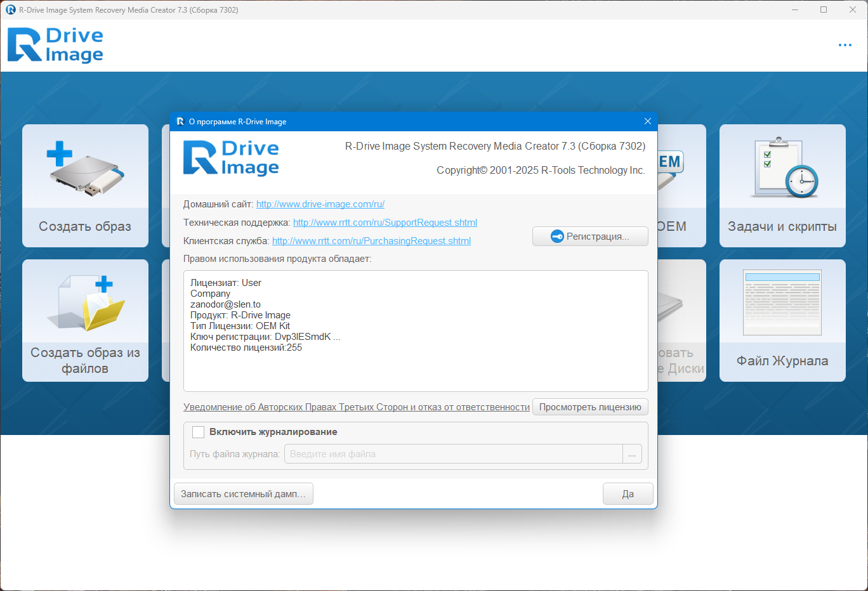Open the Создать образ tile
The width and height of the screenshot is (868, 591).
pos(85,186)
